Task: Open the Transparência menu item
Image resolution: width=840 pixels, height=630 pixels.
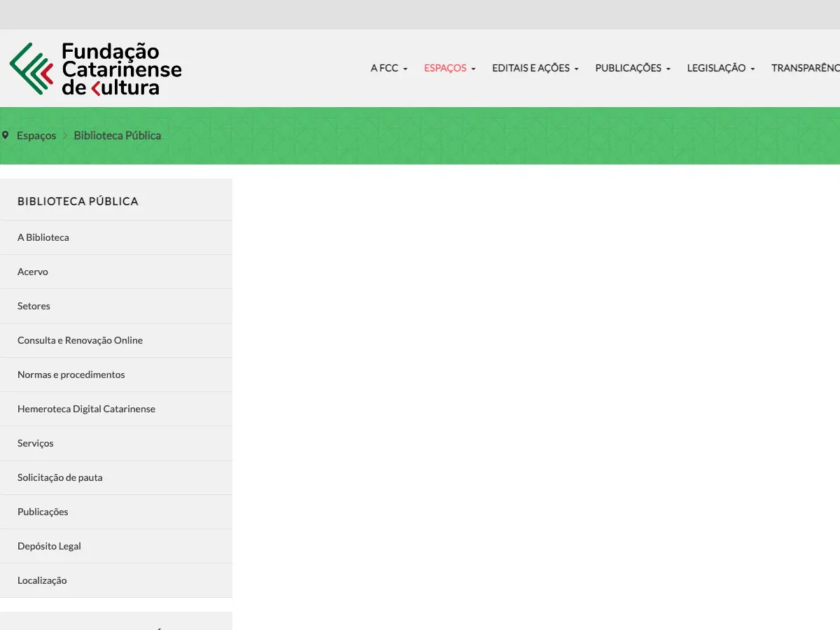Action: tap(806, 68)
